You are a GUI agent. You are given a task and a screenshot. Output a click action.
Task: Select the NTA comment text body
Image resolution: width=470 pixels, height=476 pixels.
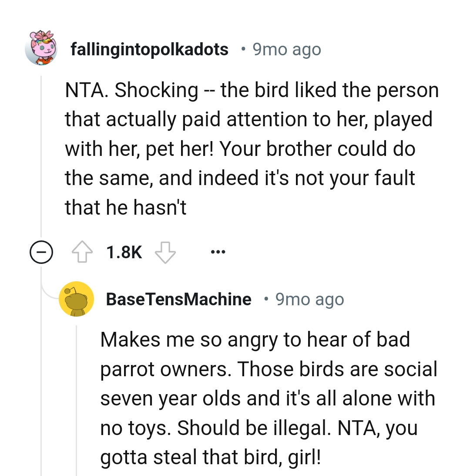[252, 148]
